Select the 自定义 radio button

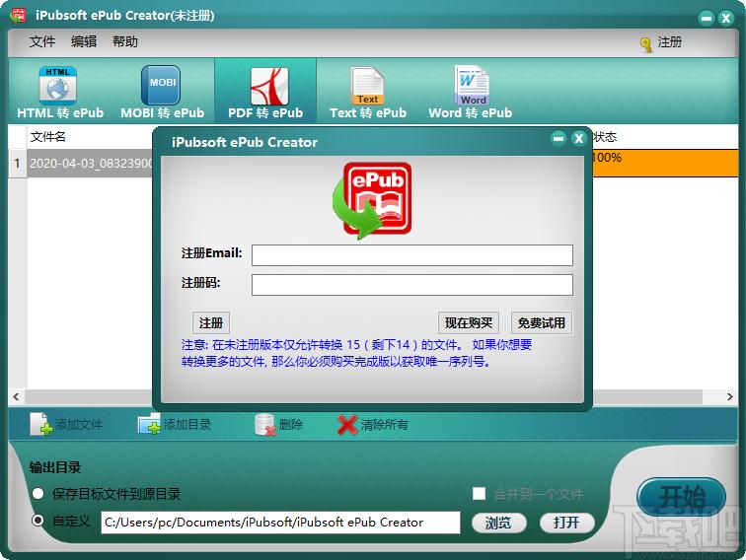pos(38,521)
